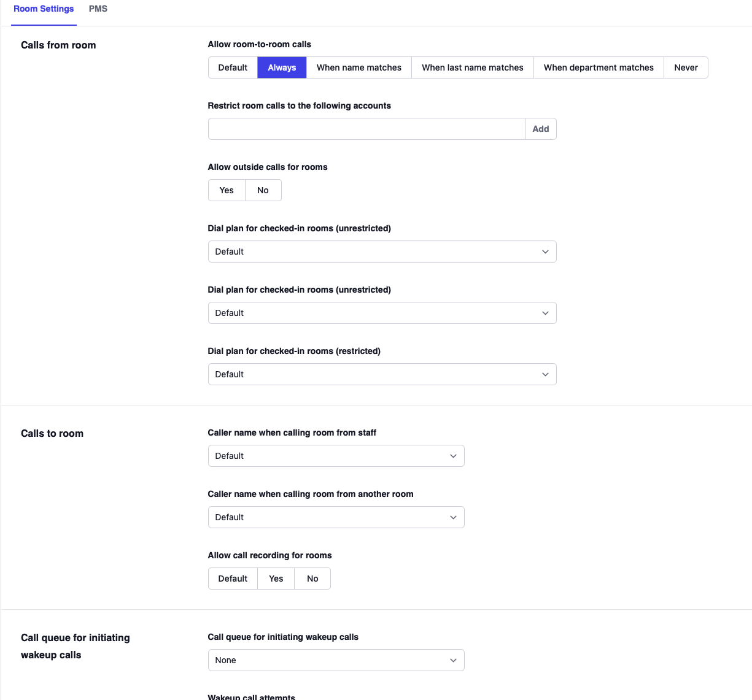Set room-to-room calls to Never
752x700 pixels.
[686, 67]
